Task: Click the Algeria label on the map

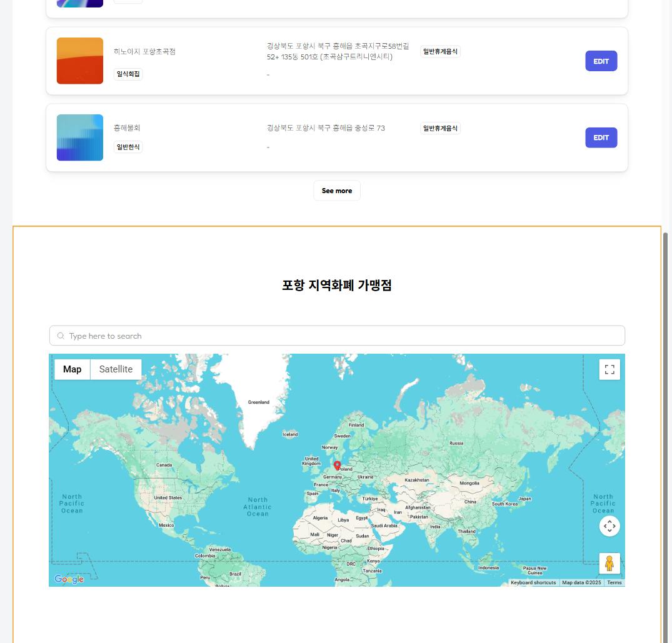Action: click(320, 518)
